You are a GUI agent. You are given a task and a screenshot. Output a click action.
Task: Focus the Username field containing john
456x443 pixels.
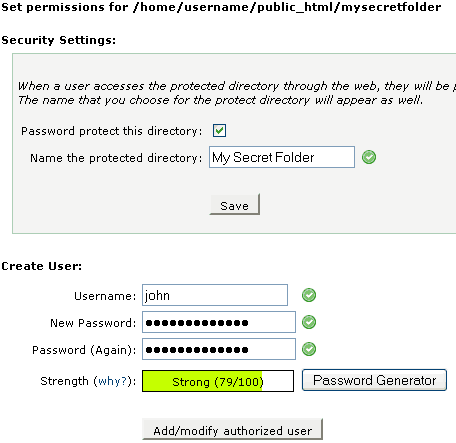[x=215, y=295]
